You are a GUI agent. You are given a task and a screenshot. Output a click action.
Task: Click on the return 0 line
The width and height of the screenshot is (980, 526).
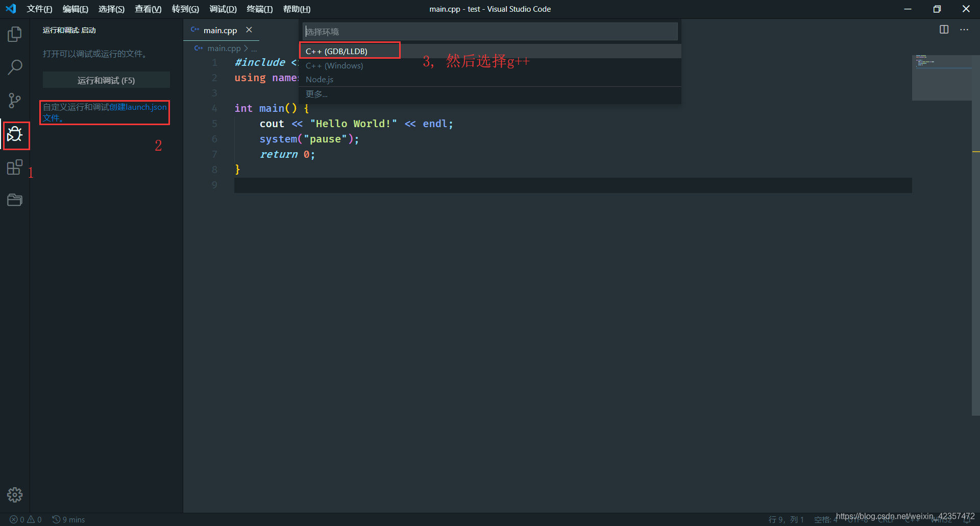coord(287,154)
